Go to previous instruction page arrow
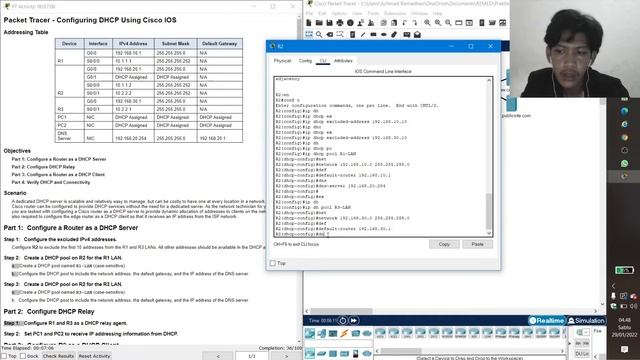The width and height of the screenshot is (640, 360). [218, 356]
